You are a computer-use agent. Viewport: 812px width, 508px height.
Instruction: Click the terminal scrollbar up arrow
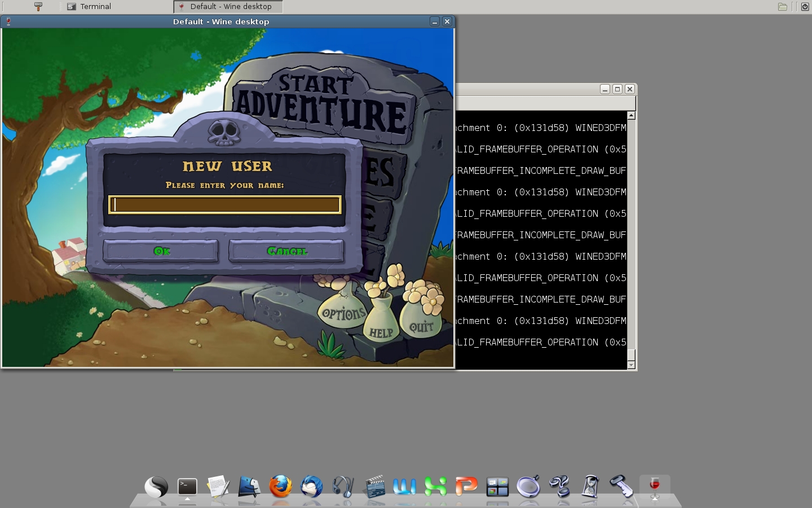click(x=632, y=115)
